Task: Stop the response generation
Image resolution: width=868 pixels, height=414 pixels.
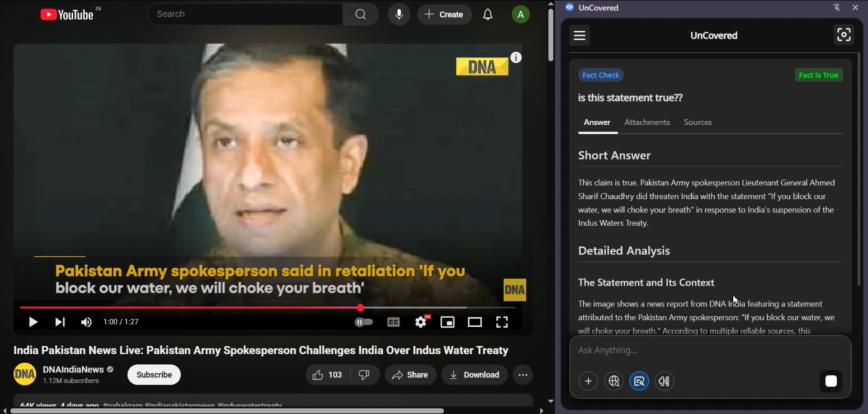Action: click(x=831, y=381)
